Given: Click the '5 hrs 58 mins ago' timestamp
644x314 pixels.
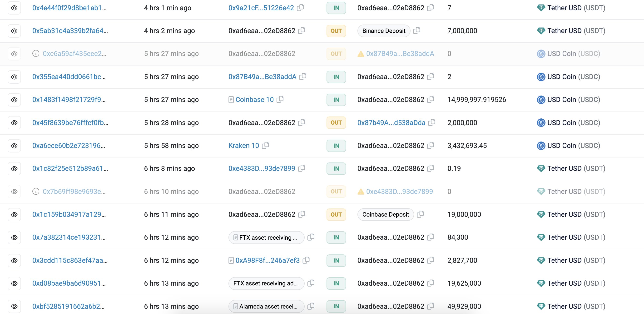Looking at the screenshot, I should click(x=171, y=146).
